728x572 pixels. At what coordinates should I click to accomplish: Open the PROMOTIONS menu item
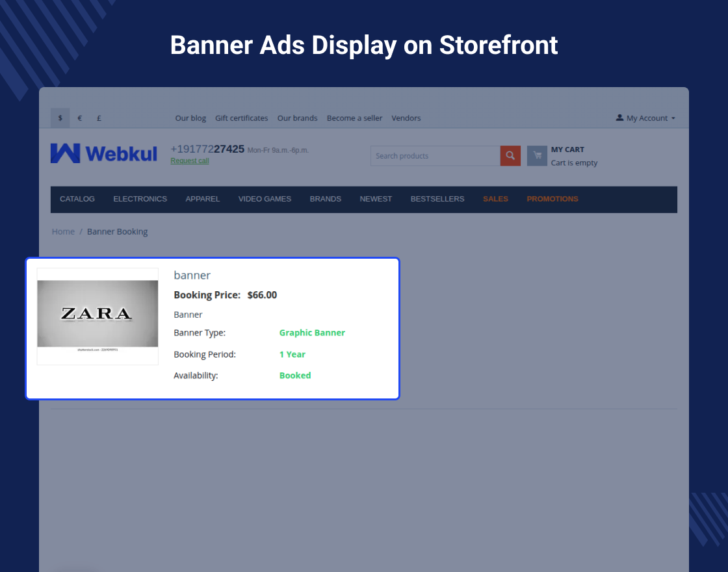(x=552, y=199)
